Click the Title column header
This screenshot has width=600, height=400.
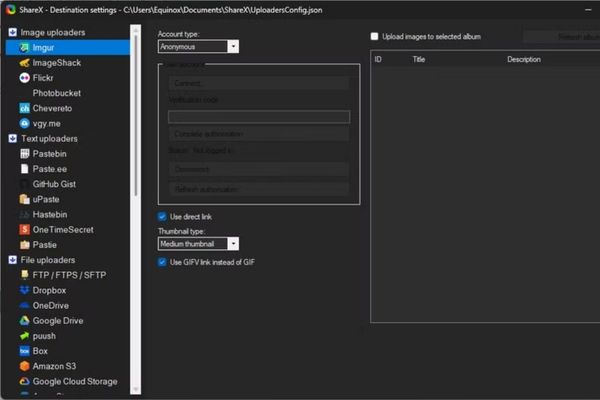click(419, 59)
